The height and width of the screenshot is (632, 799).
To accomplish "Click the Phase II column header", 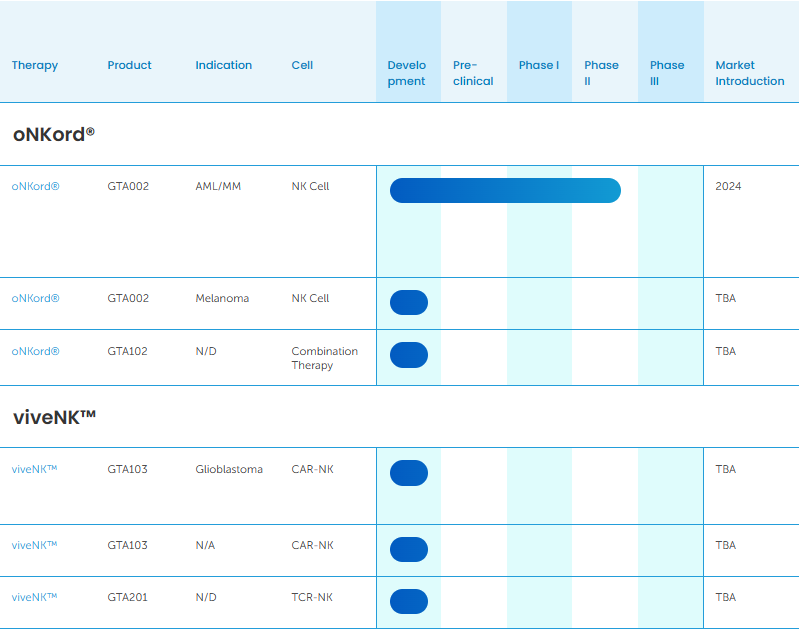I will [601, 73].
